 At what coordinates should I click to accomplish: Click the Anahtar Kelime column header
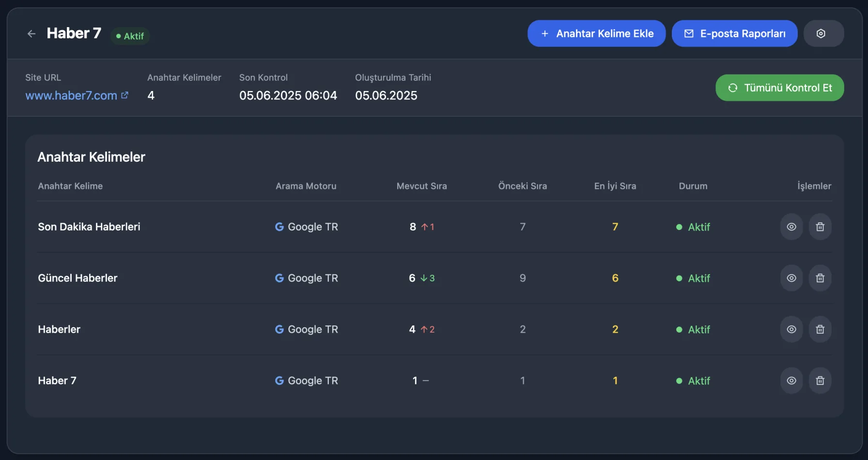click(70, 186)
